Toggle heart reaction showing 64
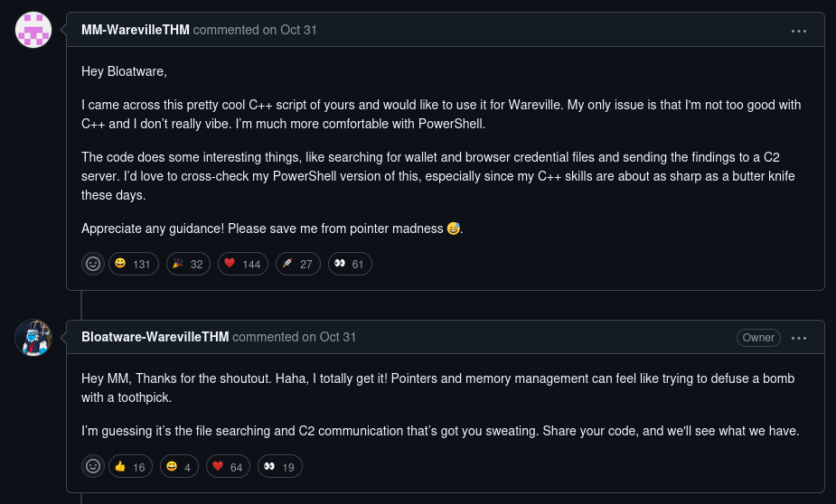Screen dimensions: 836x504 (x=228, y=466)
